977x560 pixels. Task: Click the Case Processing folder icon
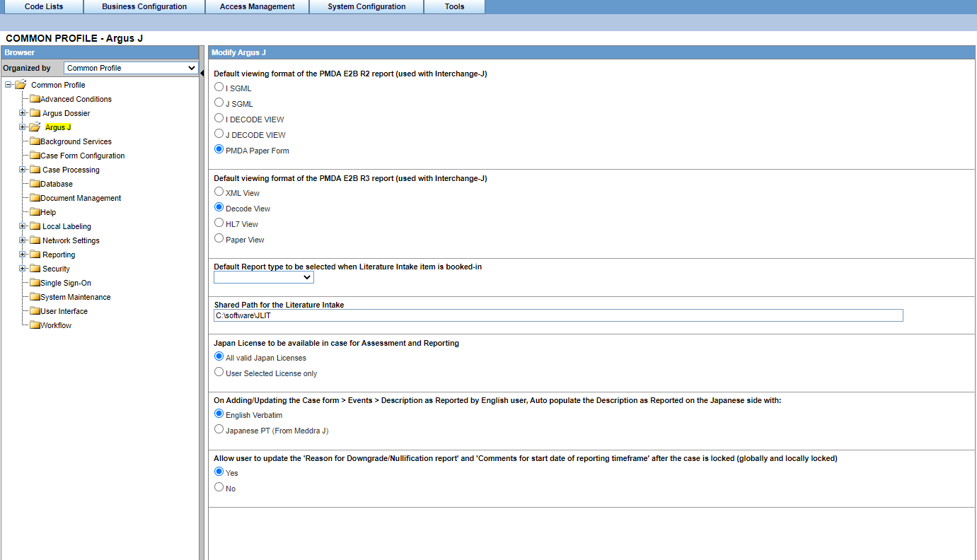[35, 170]
